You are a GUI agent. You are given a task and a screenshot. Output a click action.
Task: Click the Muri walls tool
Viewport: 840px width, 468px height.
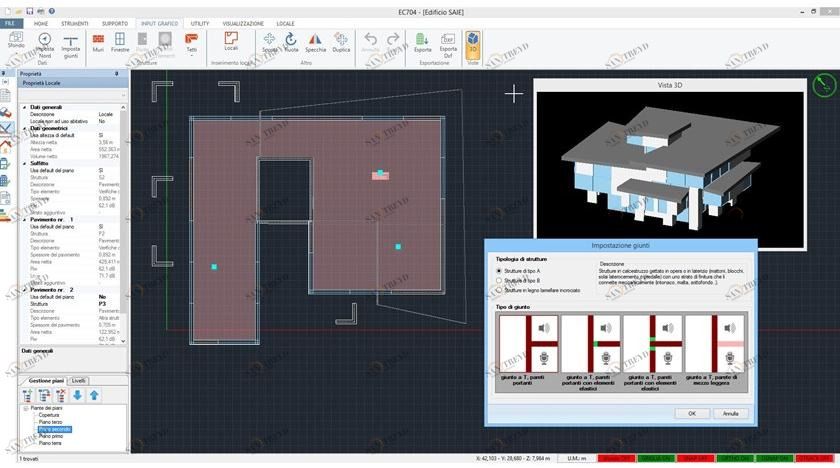tap(98, 42)
